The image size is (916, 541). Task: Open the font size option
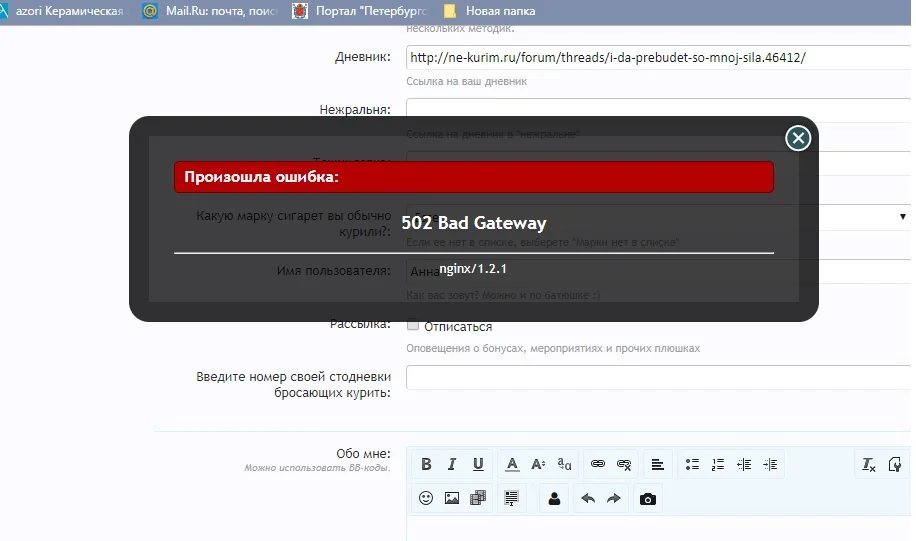click(538, 464)
